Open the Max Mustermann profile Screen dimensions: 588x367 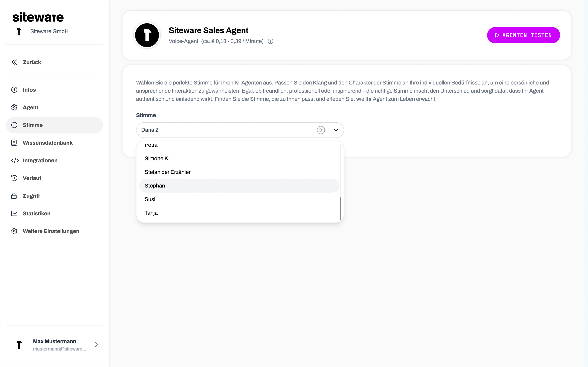(x=54, y=345)
